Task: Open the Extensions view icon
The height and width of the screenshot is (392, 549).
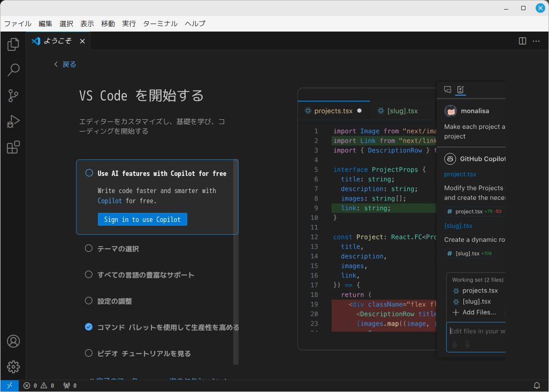Action: click(13, 147)
